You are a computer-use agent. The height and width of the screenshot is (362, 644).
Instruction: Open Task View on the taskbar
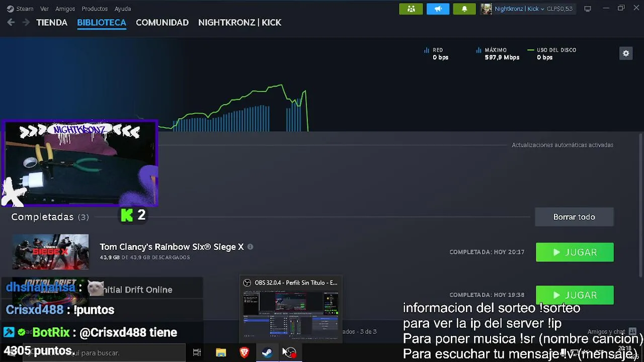click(197, 352)
